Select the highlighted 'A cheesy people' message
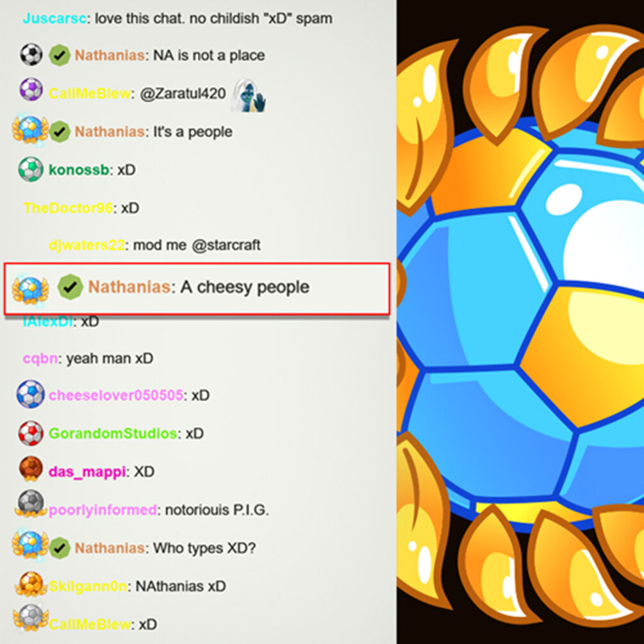Screen dimensions: 644x644 (x=197, y=289)
